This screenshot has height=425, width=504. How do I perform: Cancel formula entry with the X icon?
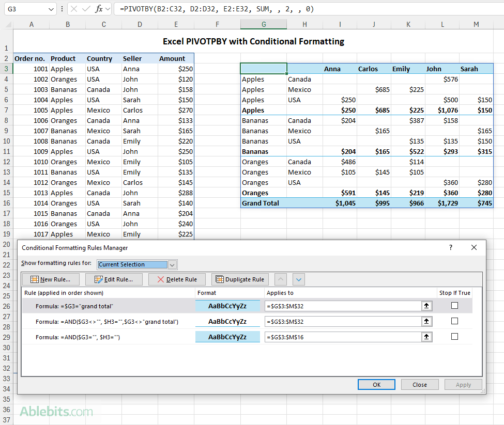(x=74, y=9)
